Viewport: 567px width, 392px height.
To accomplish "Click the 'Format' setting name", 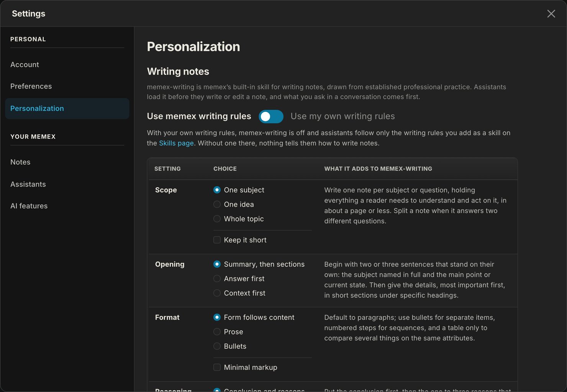I will pyautogui.click(x=167, y=317).
